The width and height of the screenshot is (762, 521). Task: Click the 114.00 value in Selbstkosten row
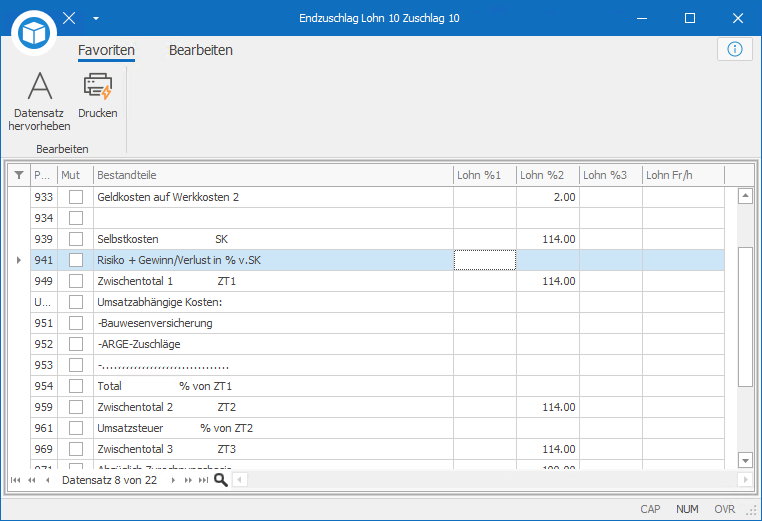(559, 239)
